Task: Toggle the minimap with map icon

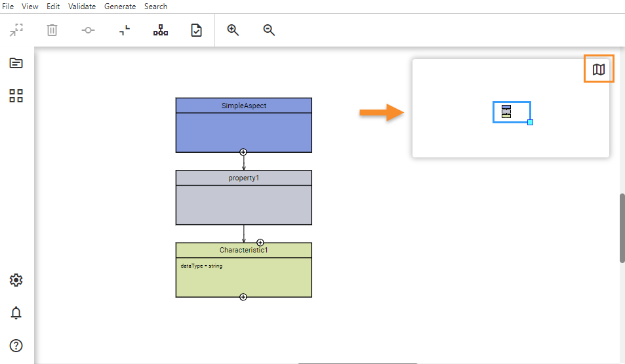Action: 599,70
